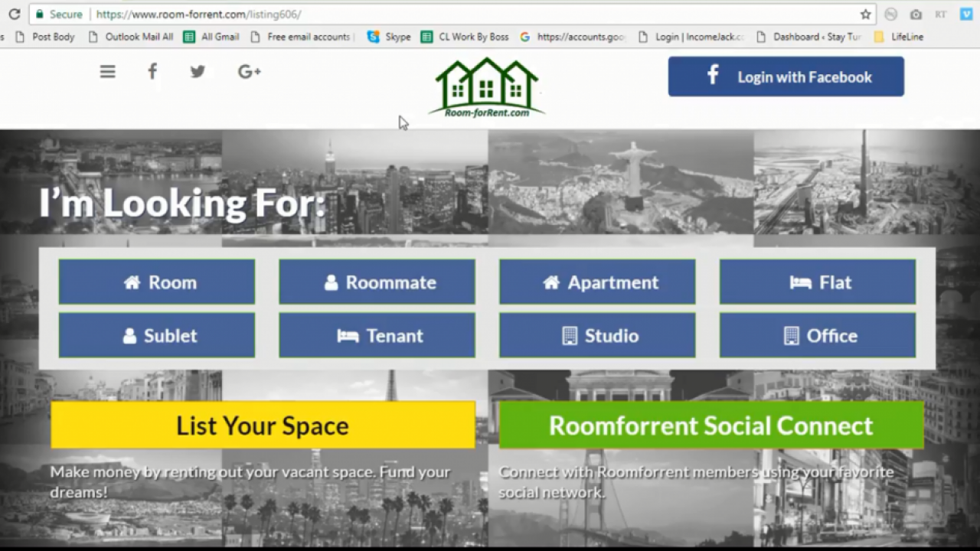Choose the Sublet option
Screen dimensions: 980x551
157,335
